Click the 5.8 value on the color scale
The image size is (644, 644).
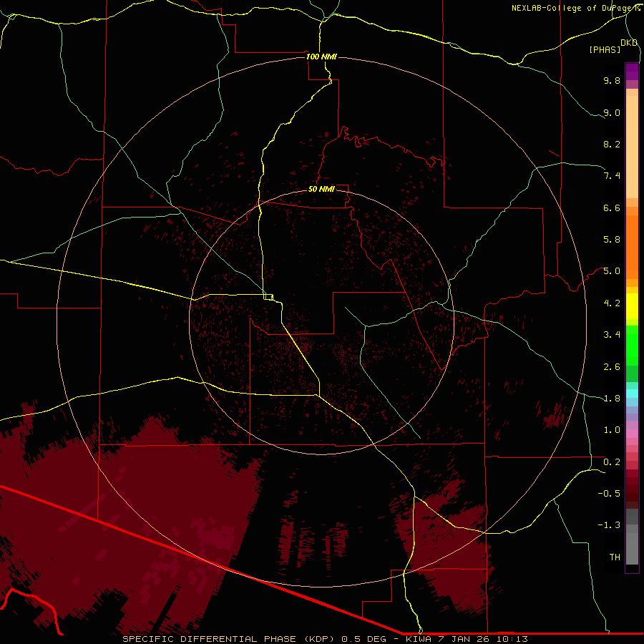point(612,240)
